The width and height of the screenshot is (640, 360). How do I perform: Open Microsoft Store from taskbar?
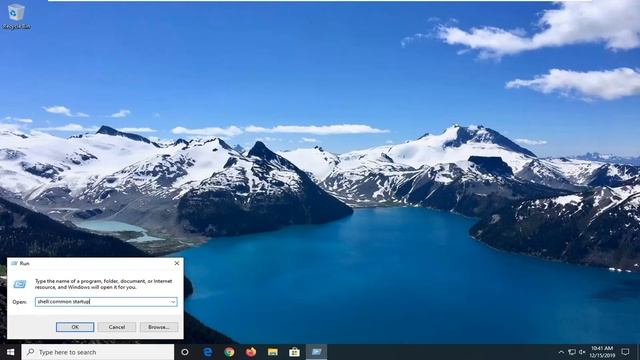[x=294, y=352]
